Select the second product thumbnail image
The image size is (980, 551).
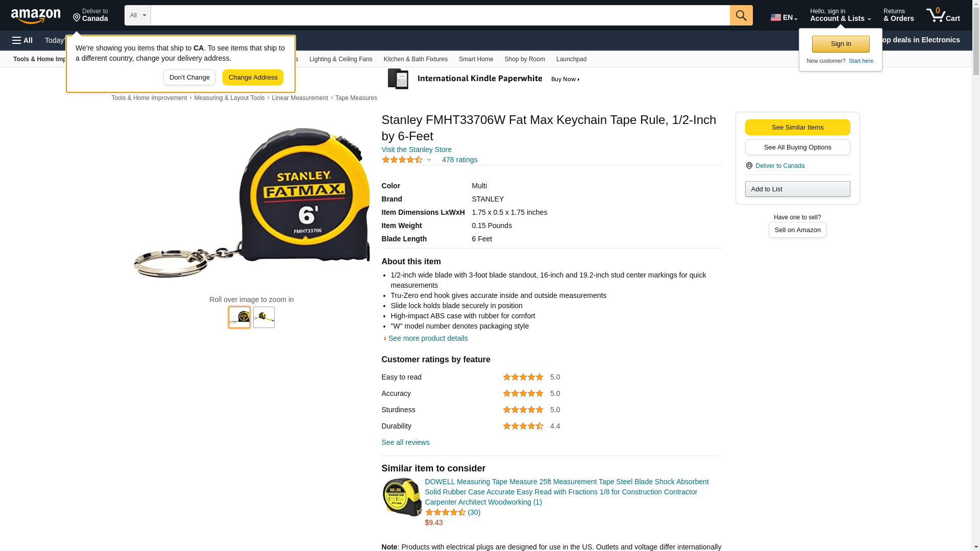tap(264, 317)
